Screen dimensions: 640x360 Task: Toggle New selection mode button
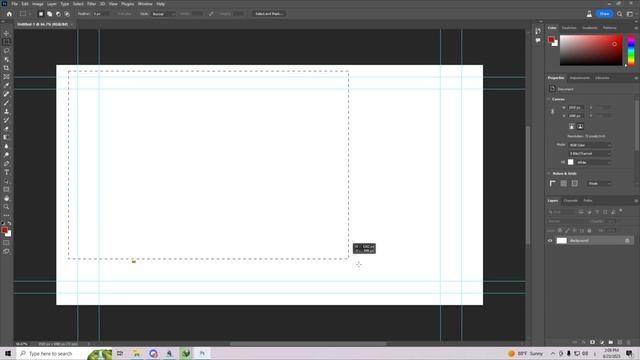[41, 14]
